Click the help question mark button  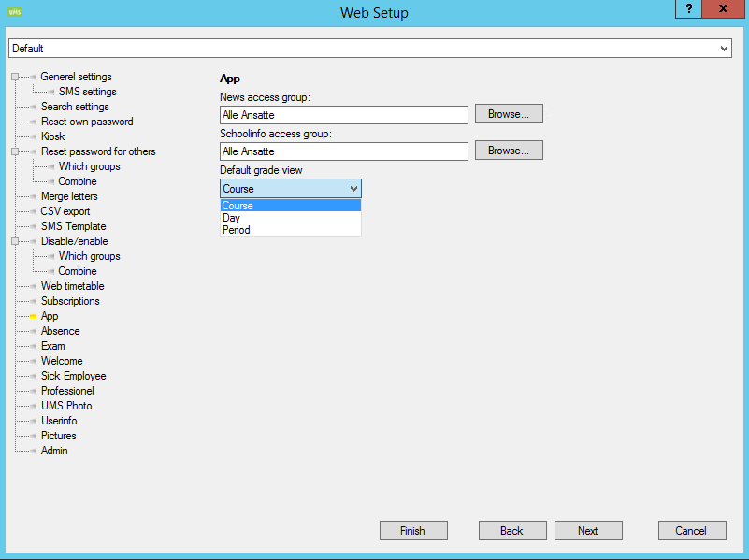(688, 8)
